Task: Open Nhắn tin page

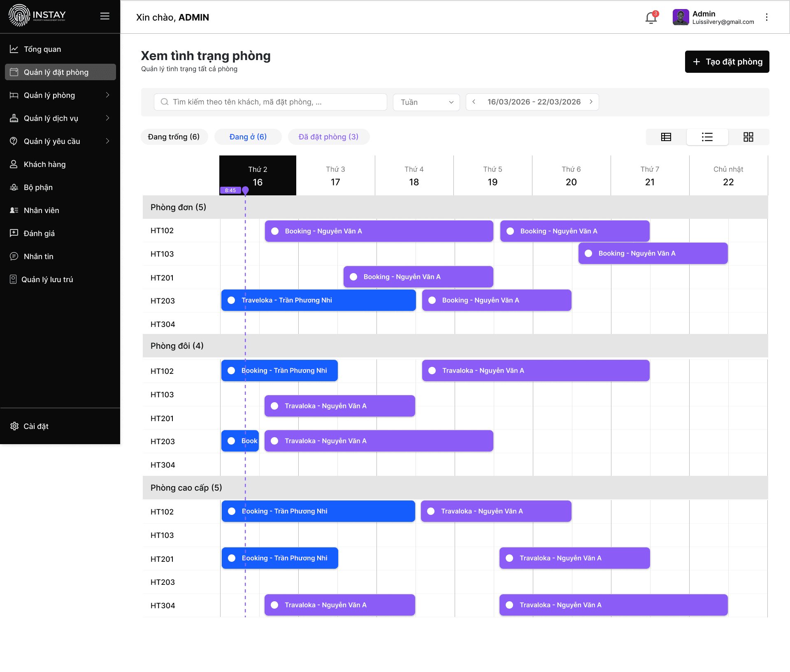Action: (60, 256)
